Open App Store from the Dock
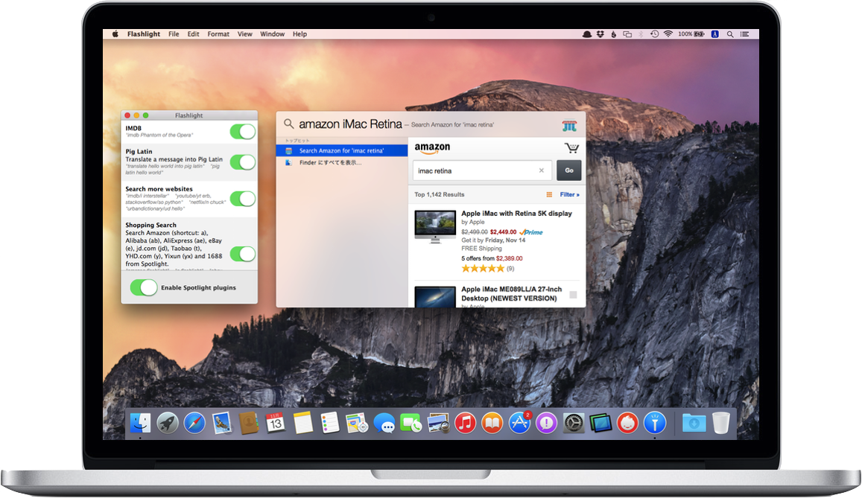 coord(519,423)
